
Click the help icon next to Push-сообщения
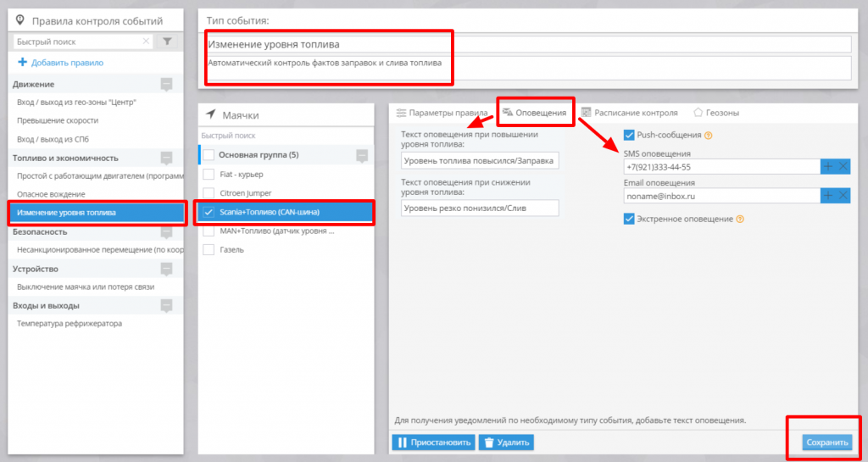pyautogui.click(x=709, y=135)
